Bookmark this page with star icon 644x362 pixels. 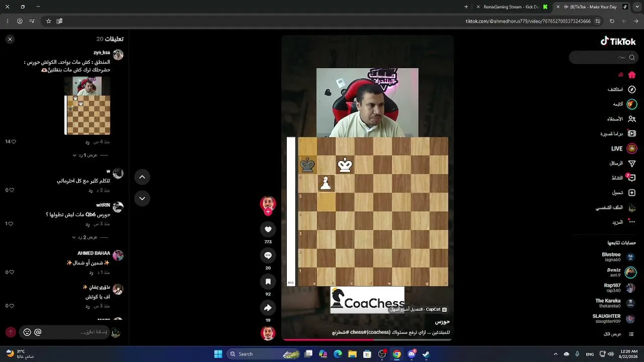pos(48,21)
